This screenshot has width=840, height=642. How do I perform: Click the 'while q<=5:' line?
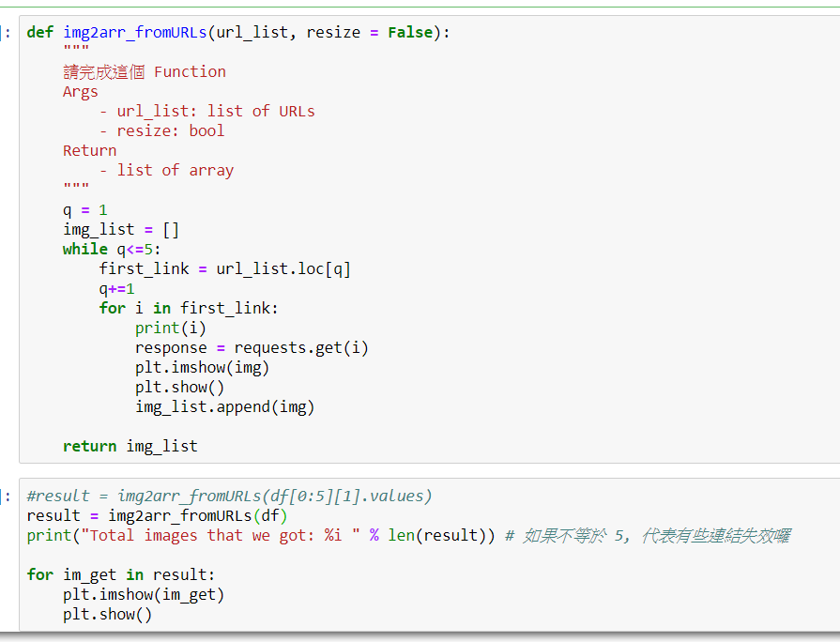pos(112,249)
